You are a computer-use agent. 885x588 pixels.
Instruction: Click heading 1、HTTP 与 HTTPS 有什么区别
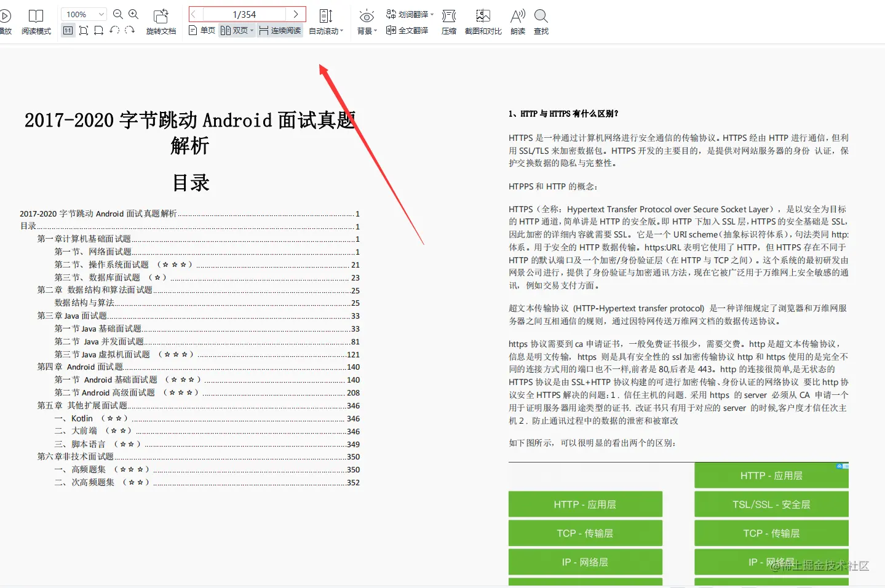point(563,113)
